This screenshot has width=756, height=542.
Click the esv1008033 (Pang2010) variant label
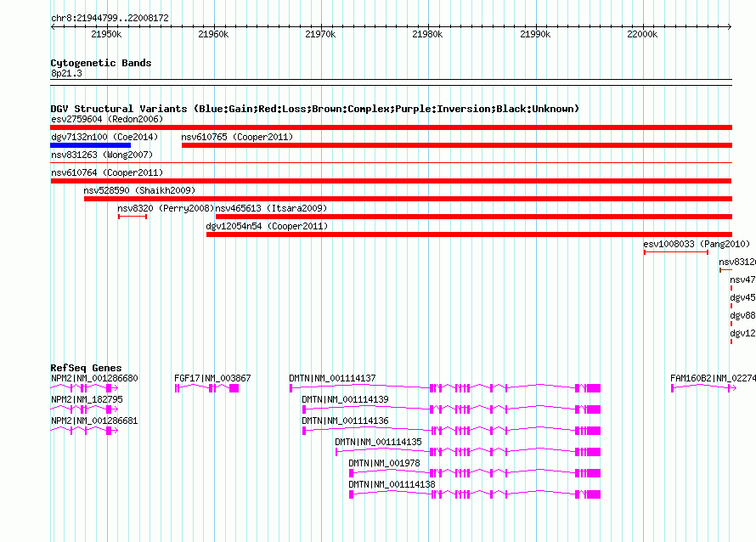[697, 244]
